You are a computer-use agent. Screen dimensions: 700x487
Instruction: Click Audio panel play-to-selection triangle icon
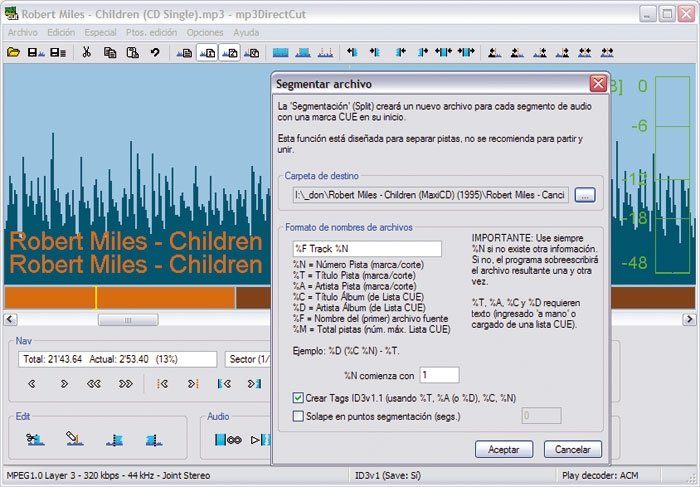[260, 440]
